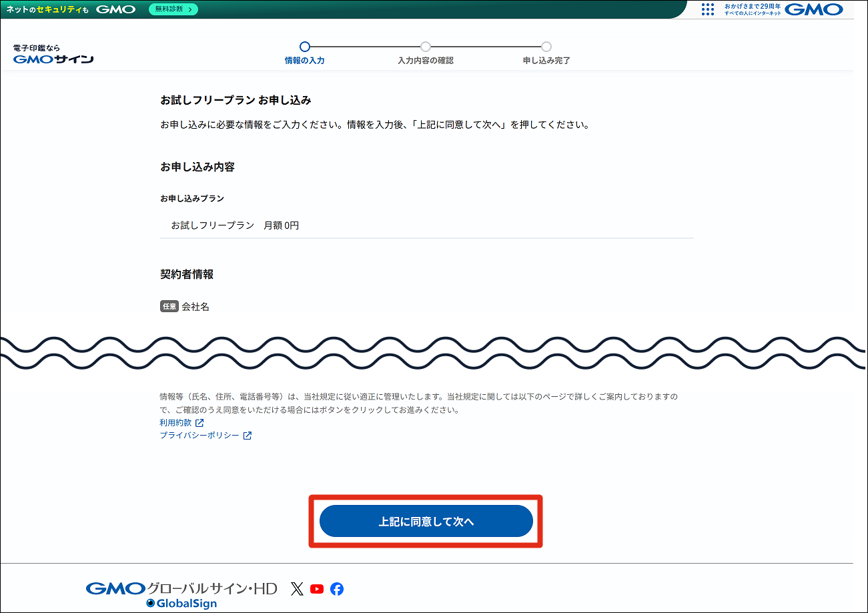Click the X (Twitter) icon in footer
This screenshot has width=868, height=613.
point(296,589)
